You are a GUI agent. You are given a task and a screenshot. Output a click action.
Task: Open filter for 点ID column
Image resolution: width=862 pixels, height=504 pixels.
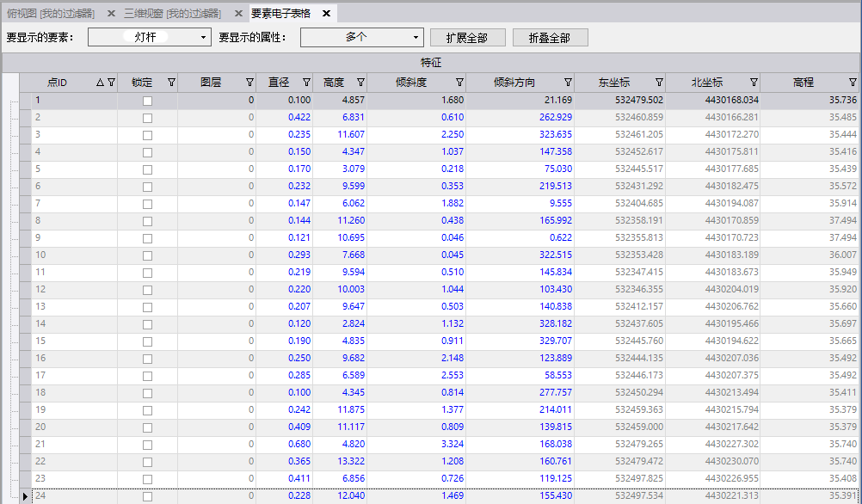(111, 83)
